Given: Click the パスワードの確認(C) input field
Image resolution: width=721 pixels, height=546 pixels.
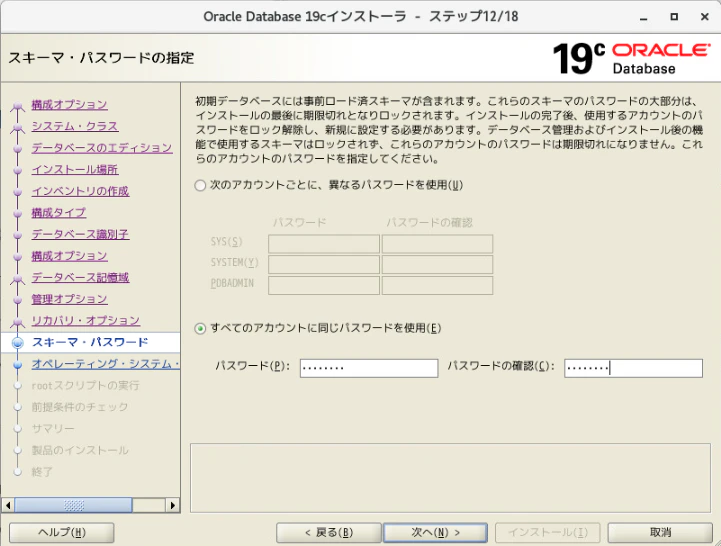Looking at the screenshot, I should 633,368.
